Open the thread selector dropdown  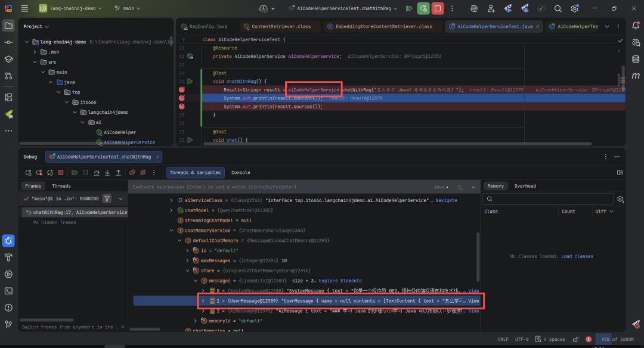pyautogui.click(x=120, y=198)
